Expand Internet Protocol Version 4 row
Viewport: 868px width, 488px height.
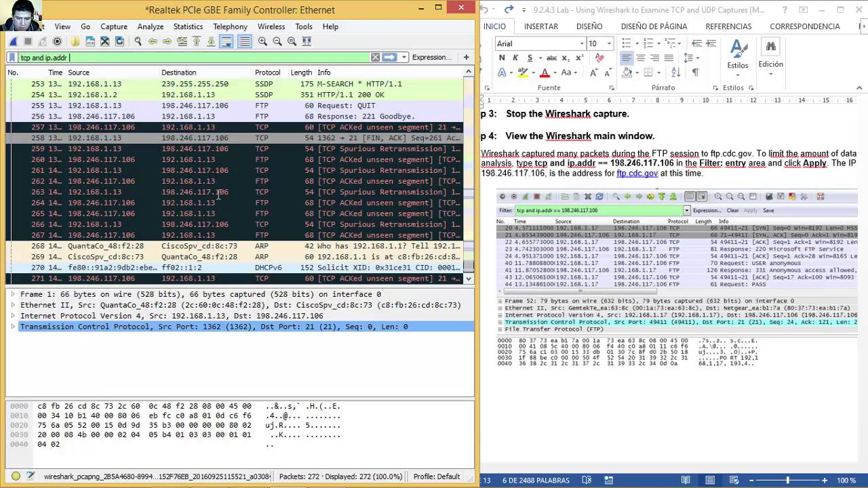tap(13, 316)
